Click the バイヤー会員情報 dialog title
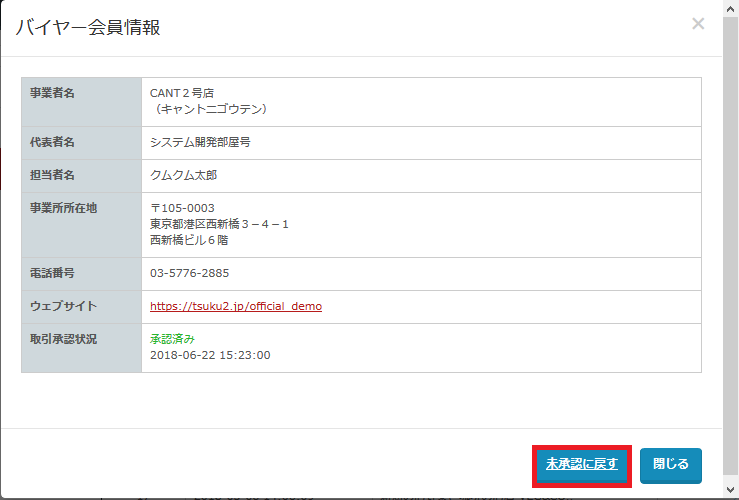739x500 pixels. click(88, 28)
